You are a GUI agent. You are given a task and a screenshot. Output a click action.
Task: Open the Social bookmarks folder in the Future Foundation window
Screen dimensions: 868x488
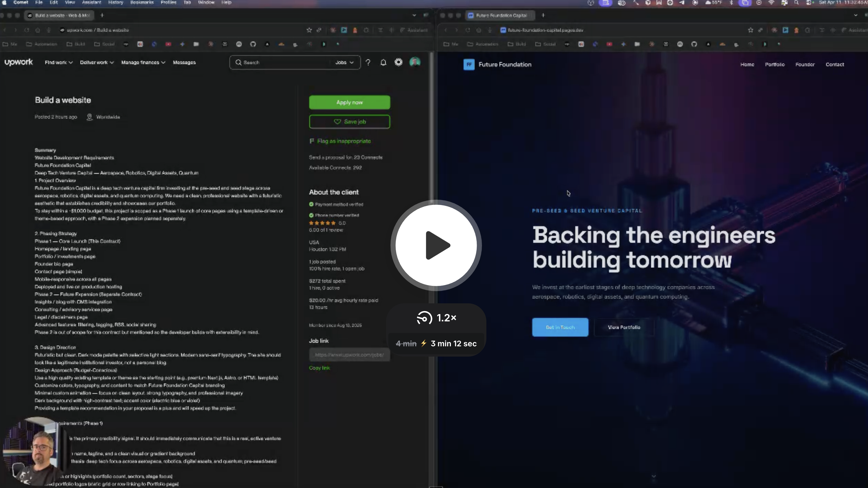point(545,44)
